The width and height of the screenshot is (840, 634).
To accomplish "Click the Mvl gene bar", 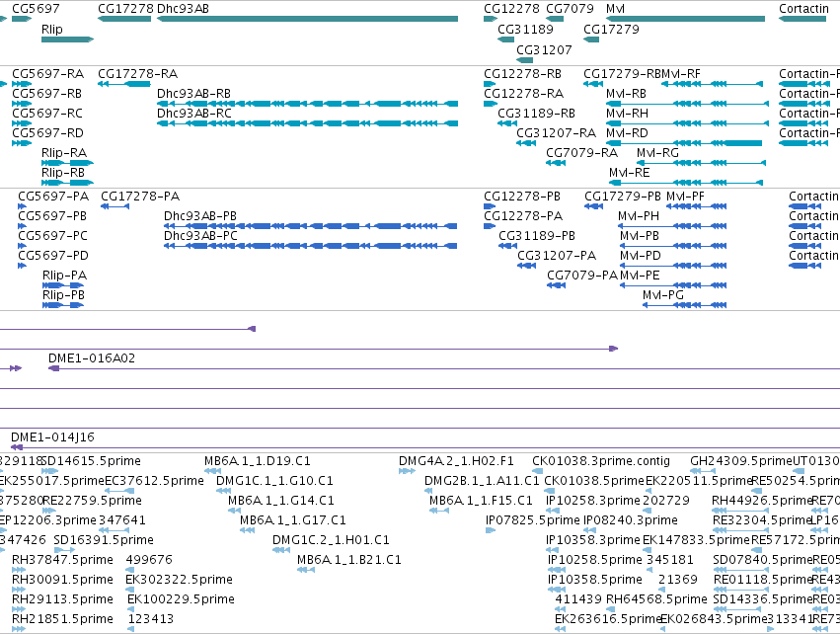I will (685, 19).
